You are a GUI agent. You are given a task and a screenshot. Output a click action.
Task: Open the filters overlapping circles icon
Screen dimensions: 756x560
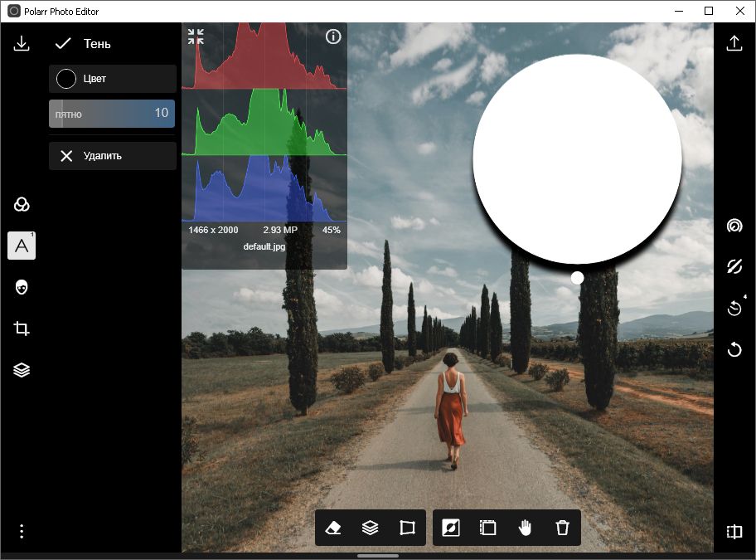point(22,205)
